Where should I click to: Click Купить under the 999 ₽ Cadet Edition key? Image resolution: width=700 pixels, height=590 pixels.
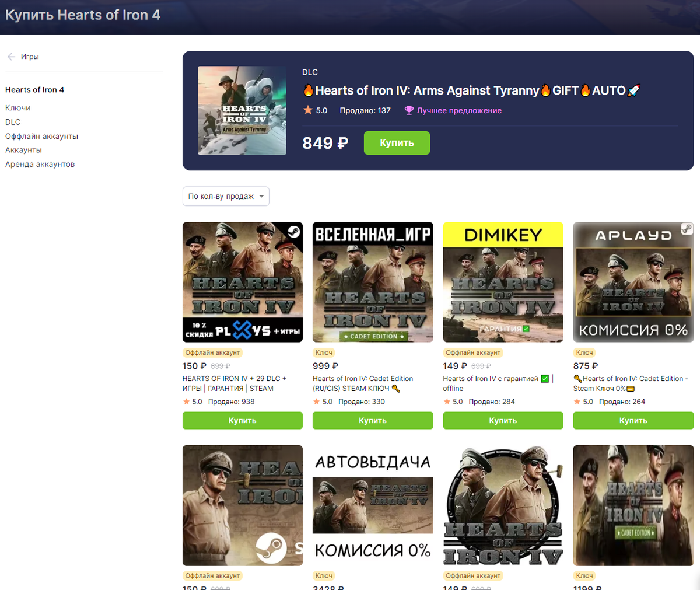pyautogui.click(x=373, y=421)
